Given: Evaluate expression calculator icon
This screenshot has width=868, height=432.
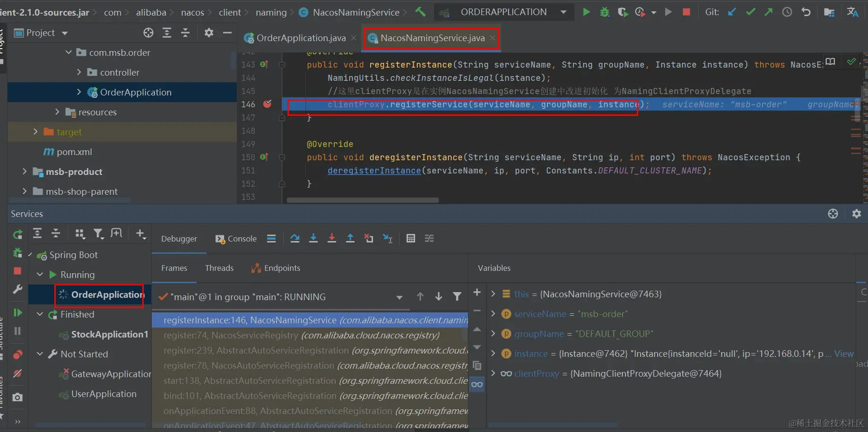Looking at the screenshot, I should (411, 238).
